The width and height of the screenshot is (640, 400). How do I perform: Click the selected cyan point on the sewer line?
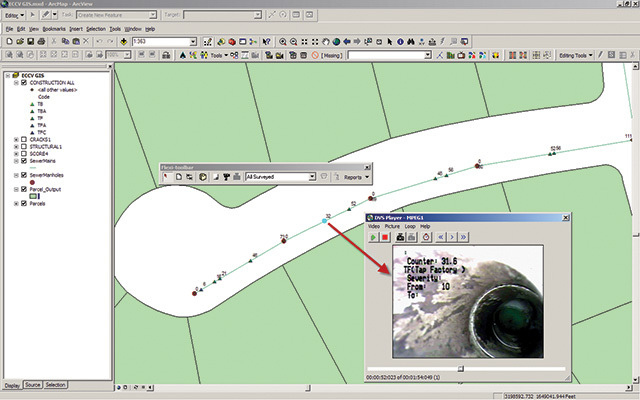[x=326, y=218]
